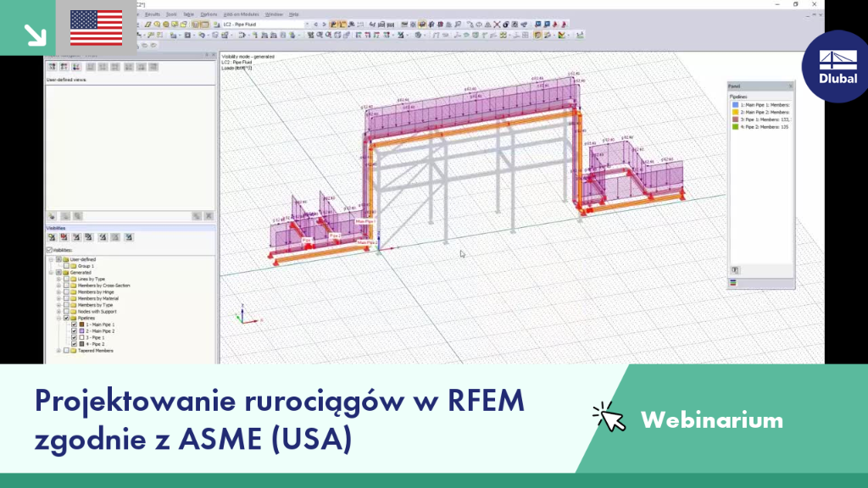Go to the previous load case arrow
Screen dimensions: 868x488
point(315,25)
